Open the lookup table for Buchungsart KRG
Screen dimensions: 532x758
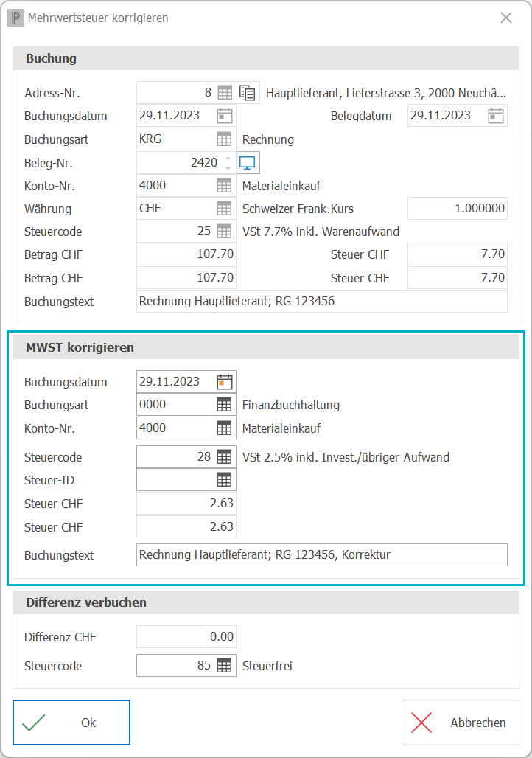(224, 139)
